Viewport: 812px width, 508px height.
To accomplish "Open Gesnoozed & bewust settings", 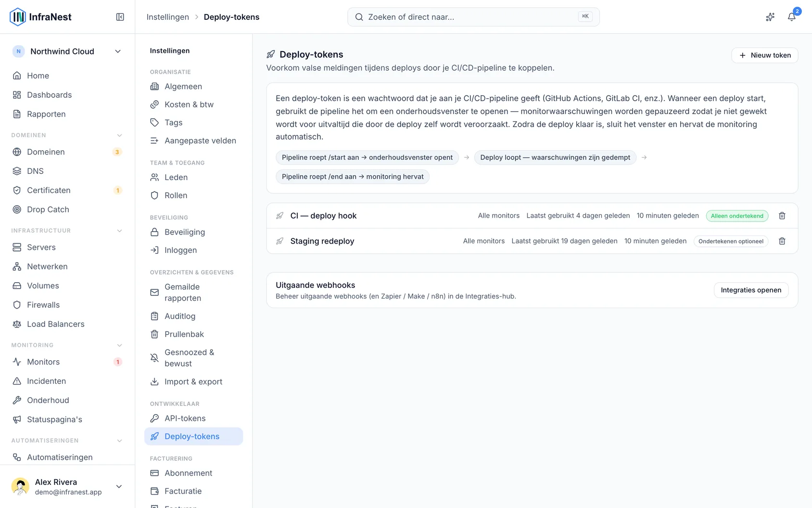I will click(193, 358).
